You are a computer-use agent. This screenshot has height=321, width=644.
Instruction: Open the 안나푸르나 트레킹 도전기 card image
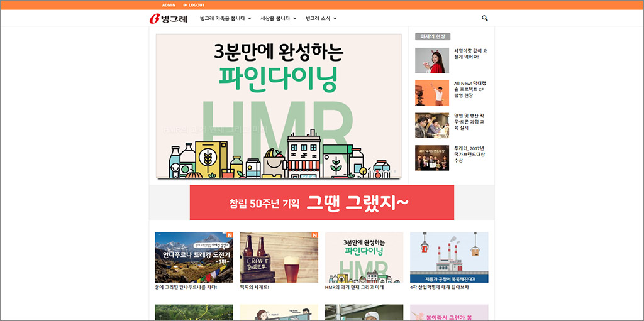coord(194,258)
